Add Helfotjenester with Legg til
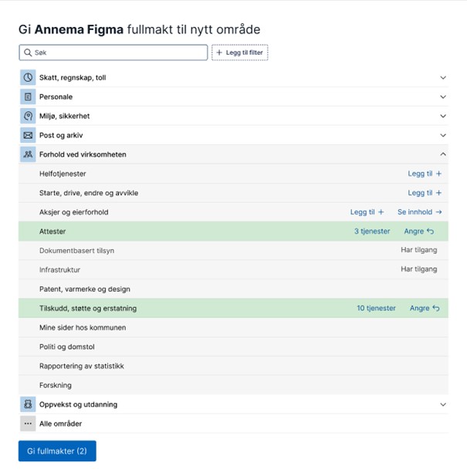467x476 pixels. (425, 174)
